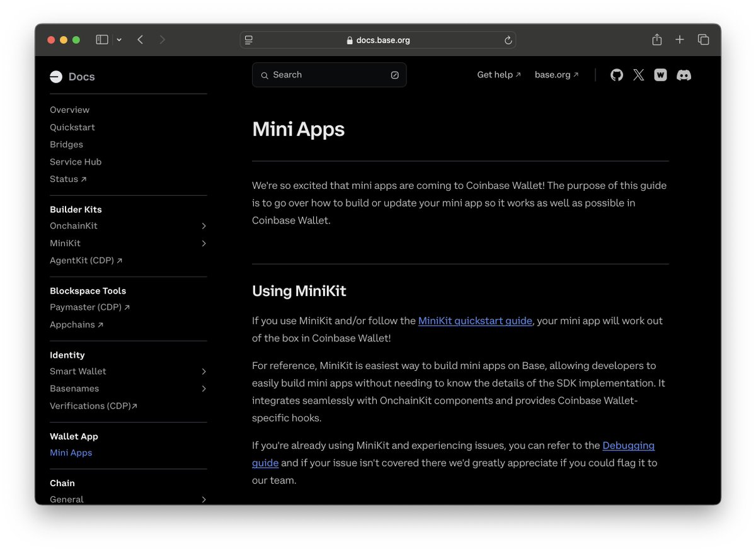756x551 pixels.
Task: Expand the OnchainKit chevron
Action: pos(203,226)
